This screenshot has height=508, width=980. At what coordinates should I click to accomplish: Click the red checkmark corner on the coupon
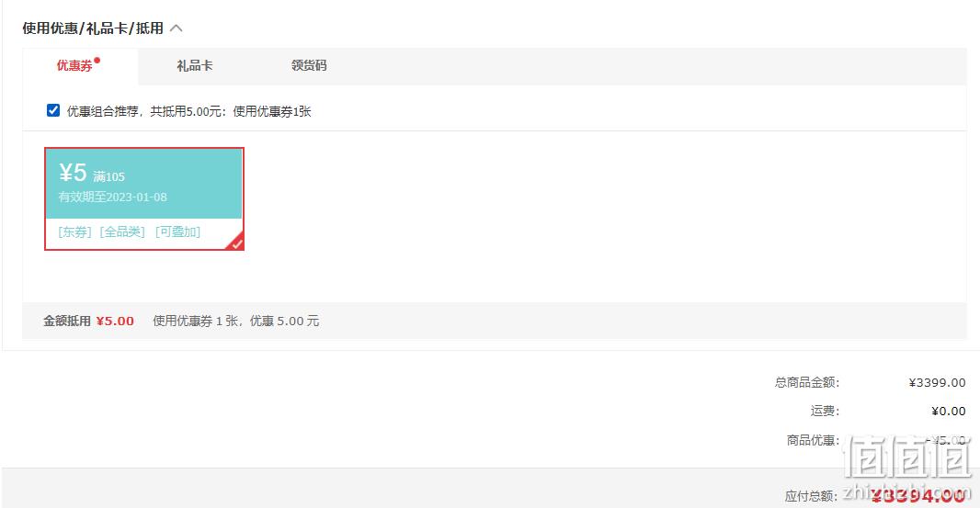click(235, 243)
